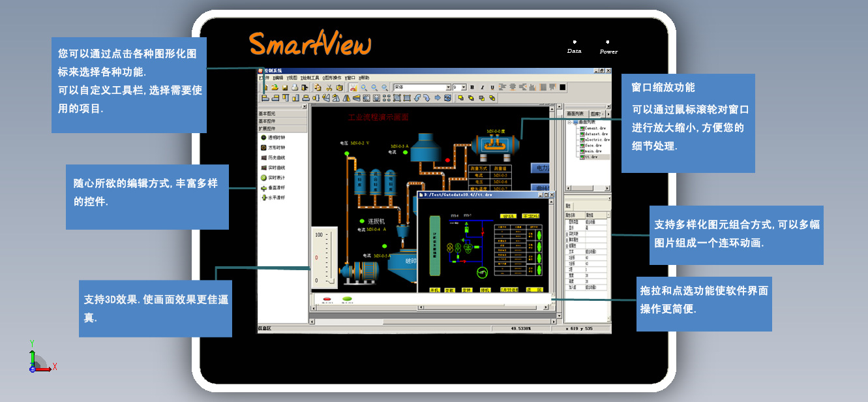Switch to the 画面列表 tab
Viewport: 868px width, 402px height.
pos(576,114)
